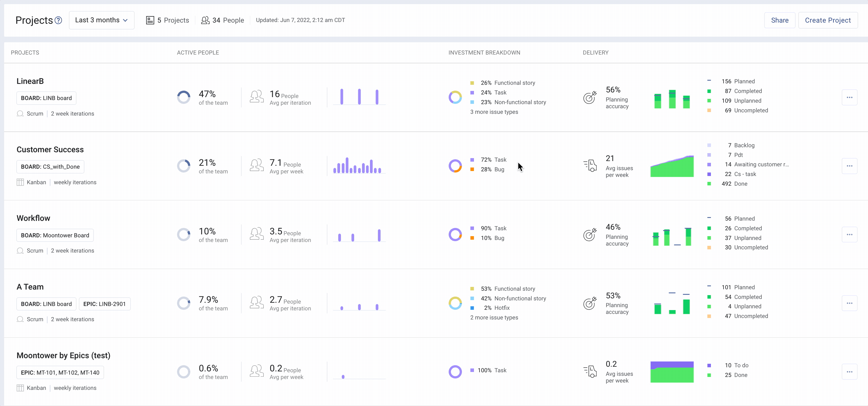Click the people icon beside 16 People

click(257, 97)
